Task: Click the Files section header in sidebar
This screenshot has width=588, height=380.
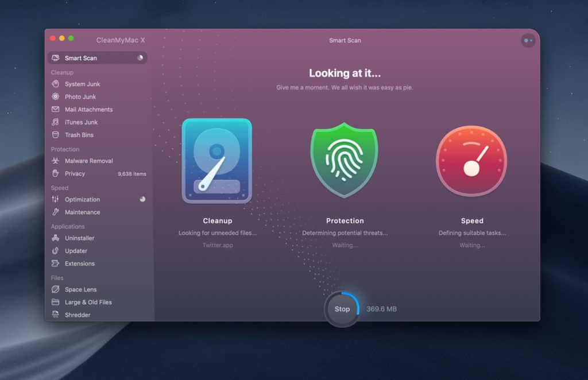Action: click(x=57, y=278)
